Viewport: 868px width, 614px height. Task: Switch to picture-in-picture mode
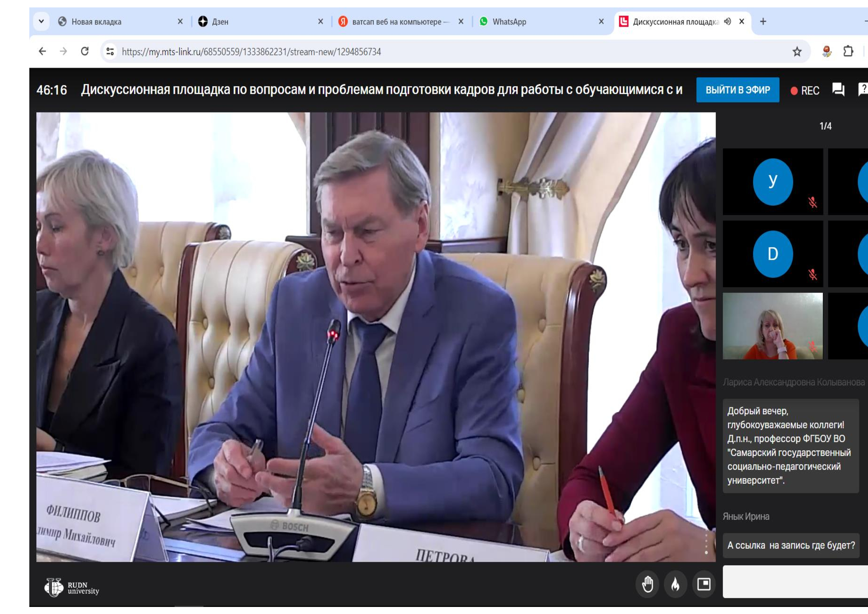pos(704,584)
